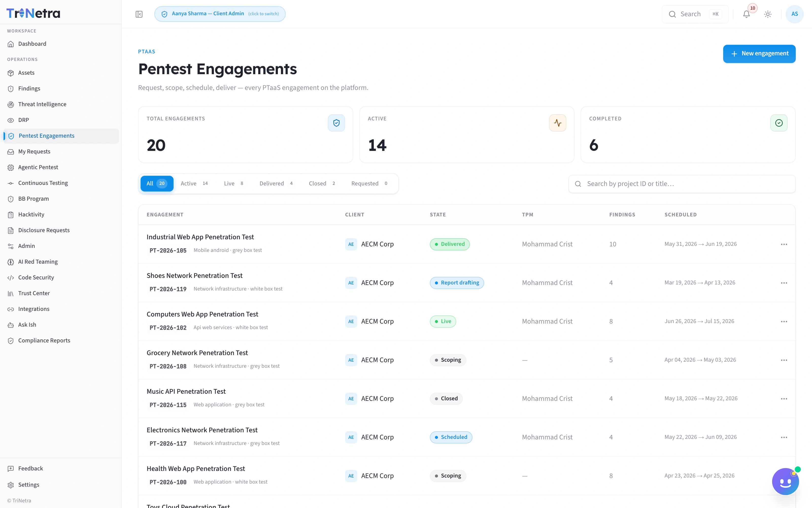Click New engagement button

tap(759, 54)
